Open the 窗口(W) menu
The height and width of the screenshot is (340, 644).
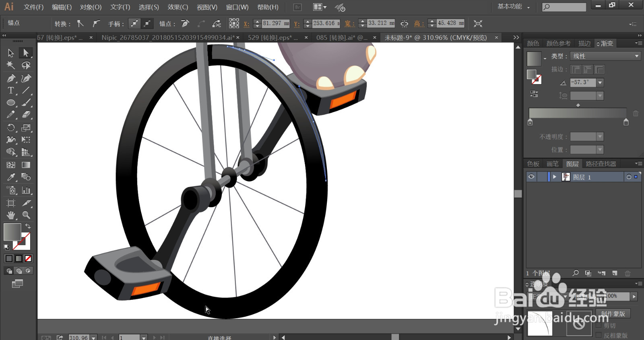coord(237,7)
